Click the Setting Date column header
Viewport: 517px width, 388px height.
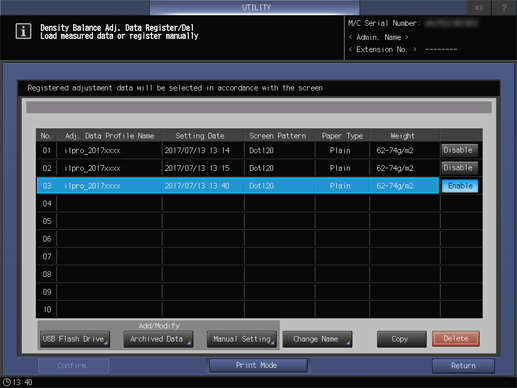click(x=200, y=136)
